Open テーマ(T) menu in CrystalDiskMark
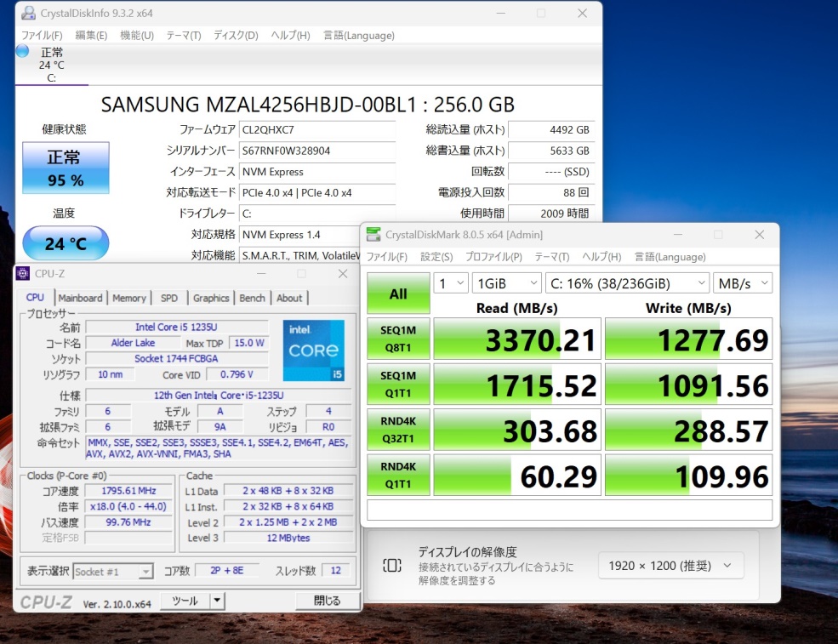The height and width of the screenshot is (644, 838). point(552,257)
